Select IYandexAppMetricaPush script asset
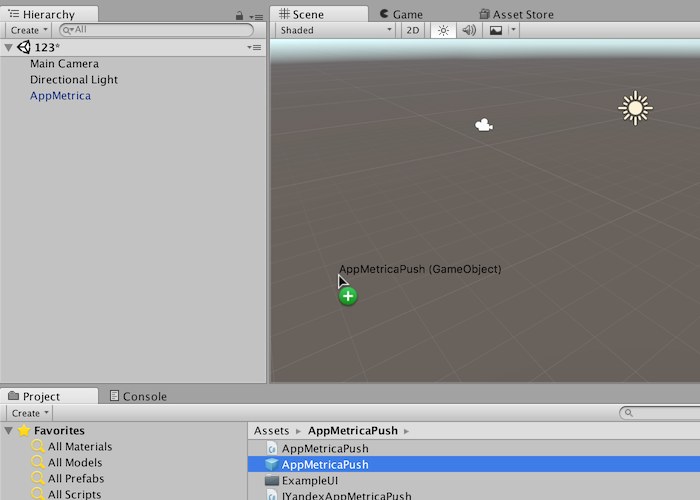 point(474,495)
